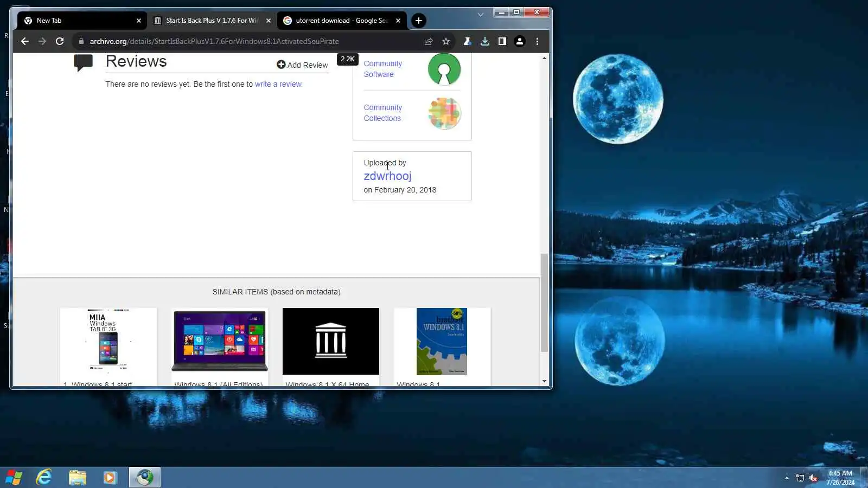Screen dimensions: 868x488
Task: Click the colorful Community Collections logo
Action: [x=444, y=113]
